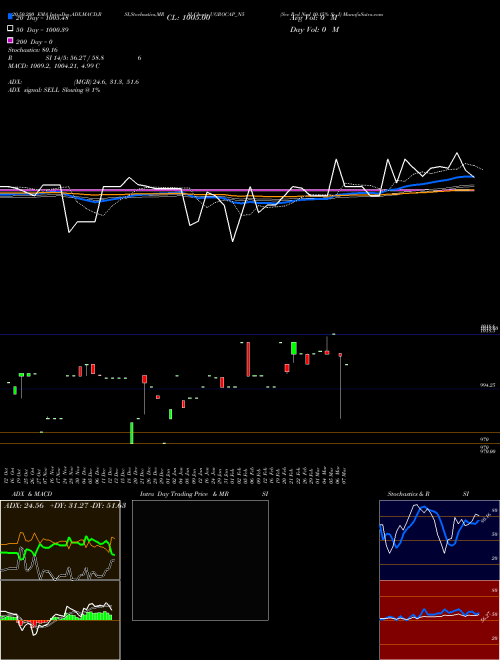Click the 'Stochastics & R' panel title

point(408,494)
